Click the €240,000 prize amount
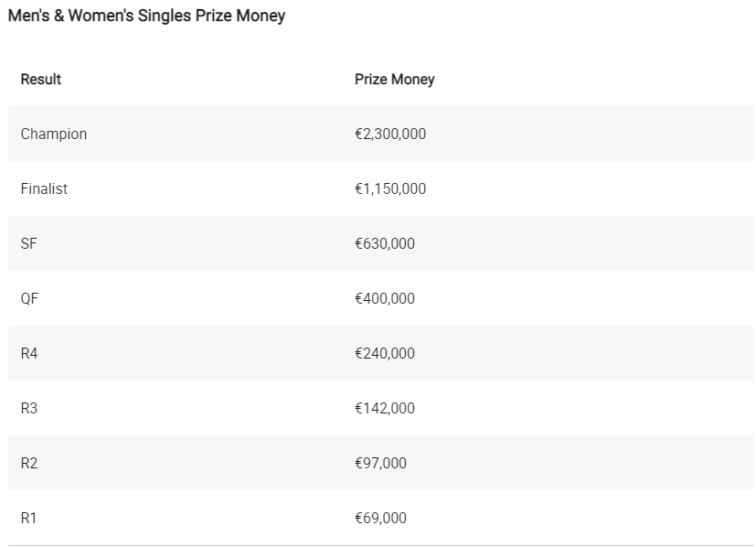Image resolution: width=756 pixels, height=547 pixels. coord(384,354)
